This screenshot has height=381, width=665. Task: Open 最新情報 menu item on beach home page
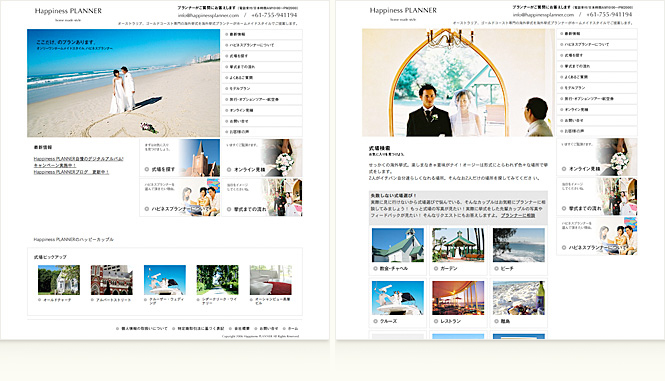coord(262,34)
